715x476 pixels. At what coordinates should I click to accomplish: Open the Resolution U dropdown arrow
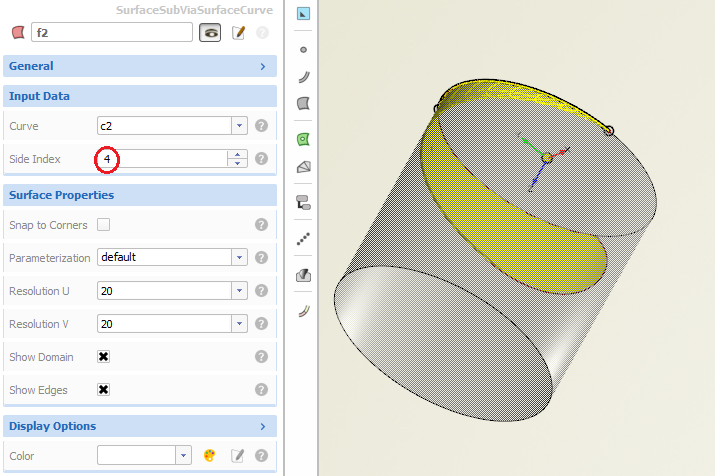click(239, 290)
